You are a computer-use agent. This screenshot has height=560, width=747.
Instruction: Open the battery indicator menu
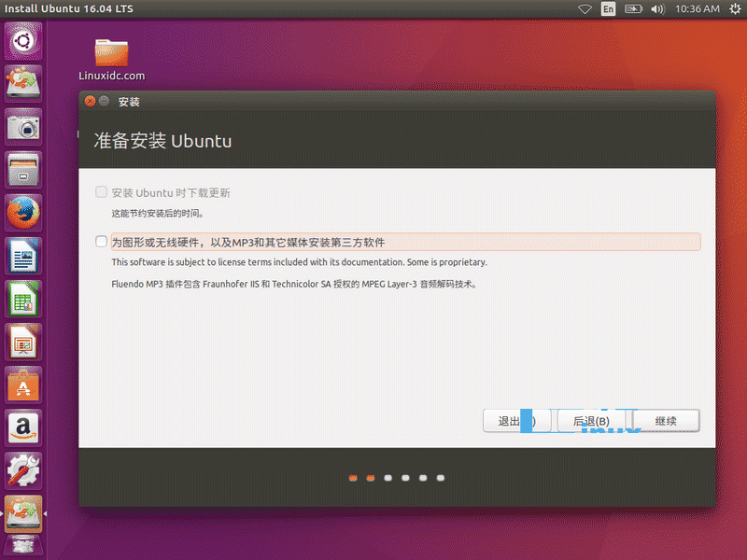(633, 9)
